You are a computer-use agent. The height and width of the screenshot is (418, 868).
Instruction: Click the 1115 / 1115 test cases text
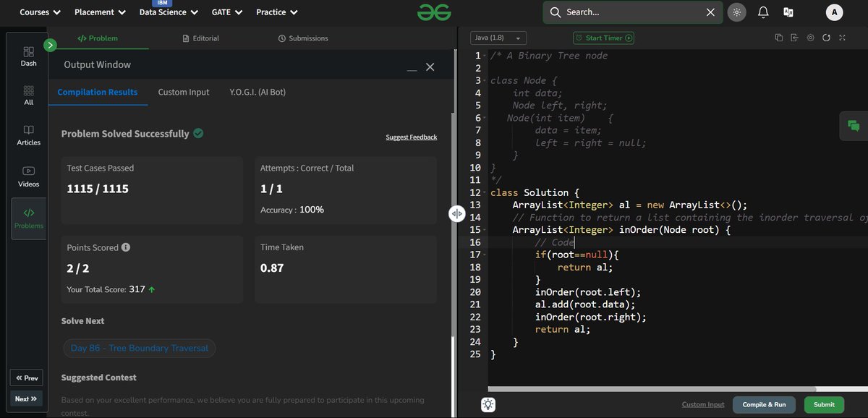[98, 189]
